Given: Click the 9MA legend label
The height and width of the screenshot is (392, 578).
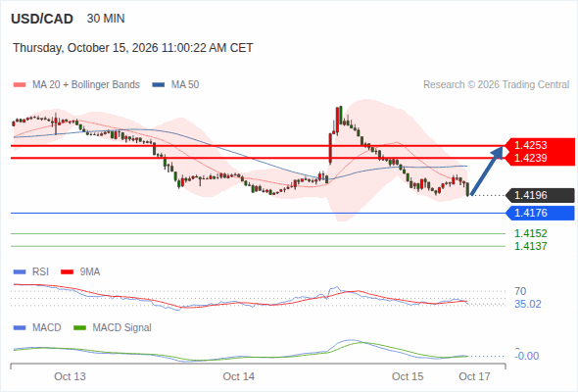Looking at the screenshot, I should pos(90,271).
